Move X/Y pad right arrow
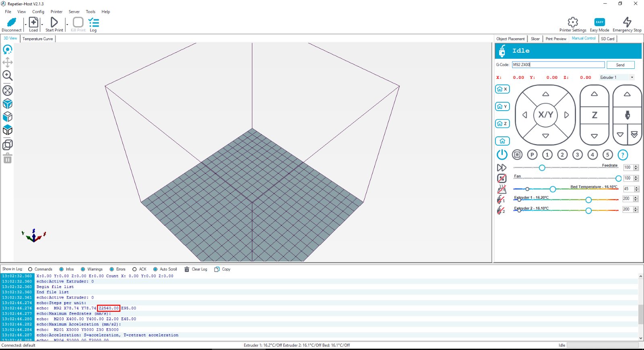The image size is (644, 350). 567,115
